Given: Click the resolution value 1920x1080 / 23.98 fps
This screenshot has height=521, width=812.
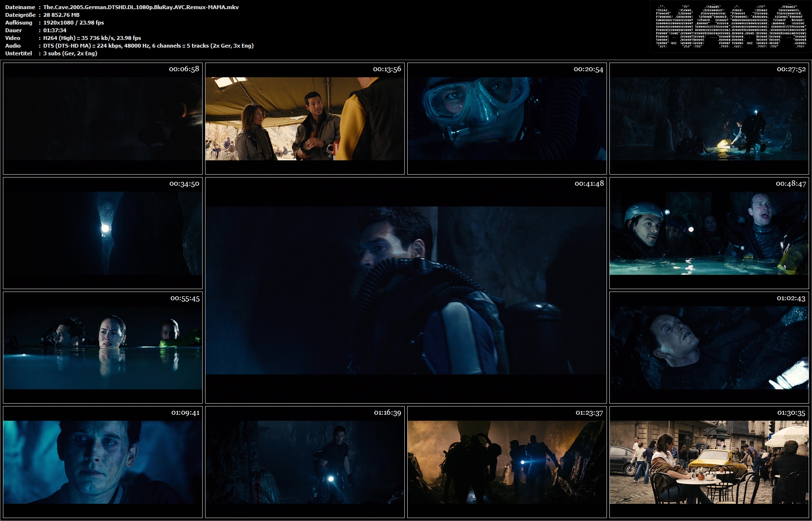Looking at the screenshot, I should point(74,23).
